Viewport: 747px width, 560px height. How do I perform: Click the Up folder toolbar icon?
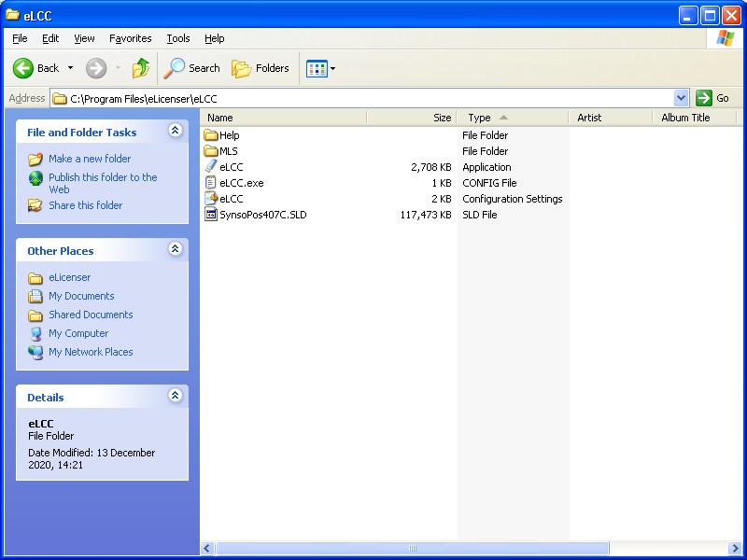[x=141, y=68]
